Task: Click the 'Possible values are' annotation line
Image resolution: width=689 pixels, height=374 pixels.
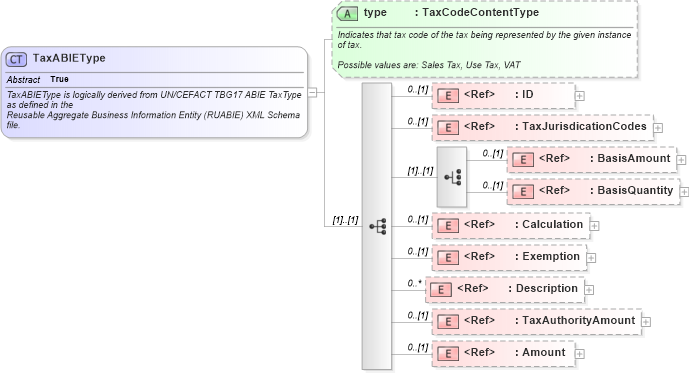Action: [x=429, y=65]
